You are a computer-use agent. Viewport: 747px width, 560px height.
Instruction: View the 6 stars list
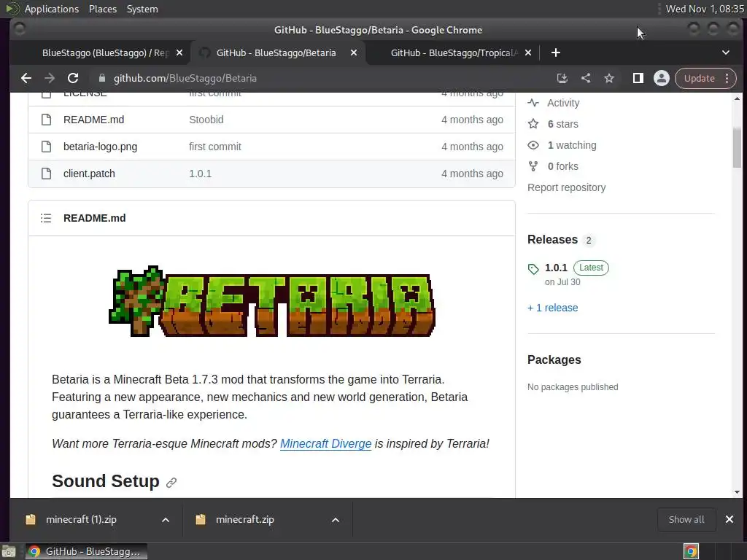click(562, 124)
